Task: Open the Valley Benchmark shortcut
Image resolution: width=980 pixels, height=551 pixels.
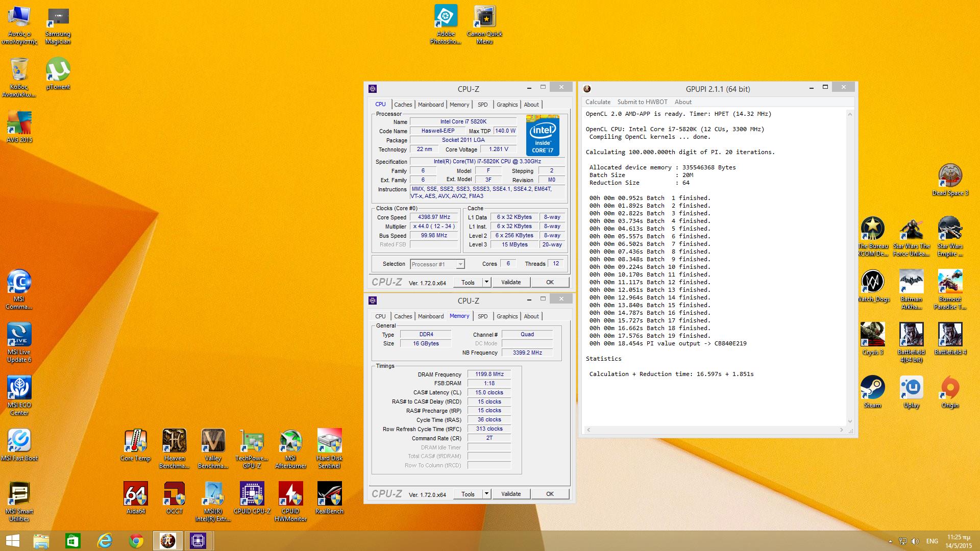Action: (213, 449)
